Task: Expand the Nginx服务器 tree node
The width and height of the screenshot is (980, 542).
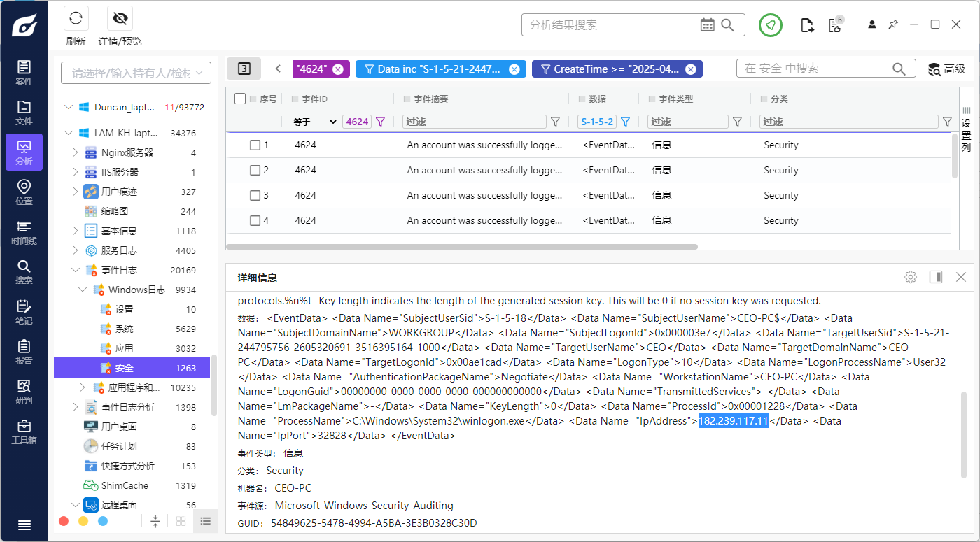Action: (76, 152)
